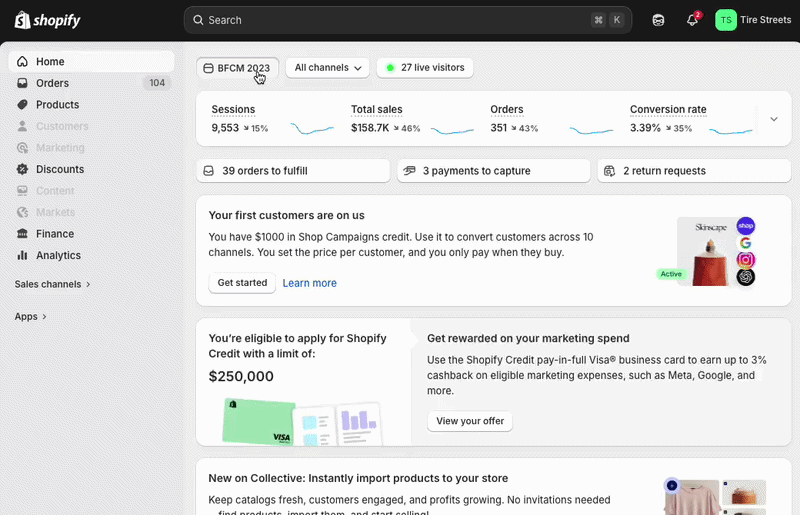Click the Marketing target icon
This screenshot has width=800, height=515.
tap(22, 148)
